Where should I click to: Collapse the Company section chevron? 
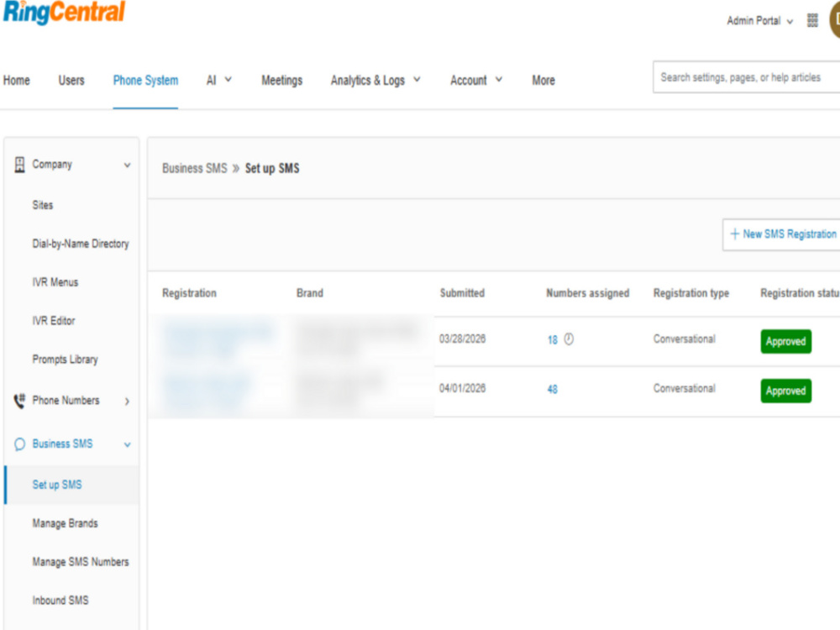click(x=127, y=165)
